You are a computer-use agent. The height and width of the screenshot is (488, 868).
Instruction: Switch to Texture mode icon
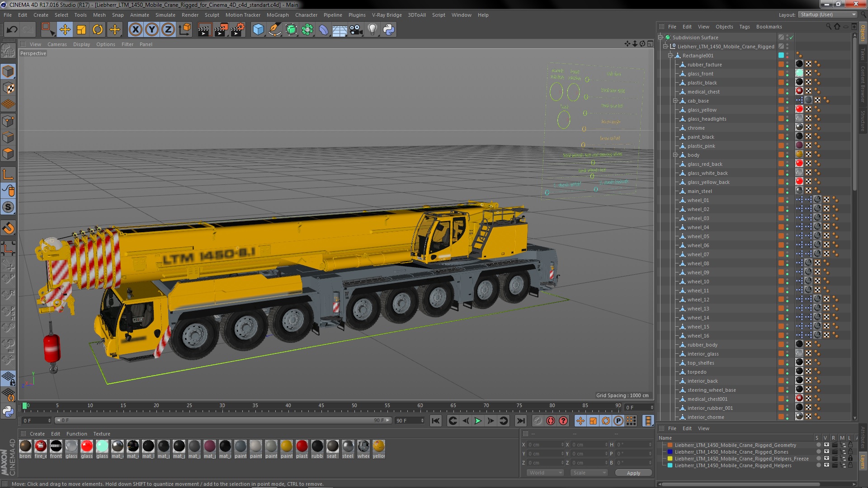click(8, 88)
